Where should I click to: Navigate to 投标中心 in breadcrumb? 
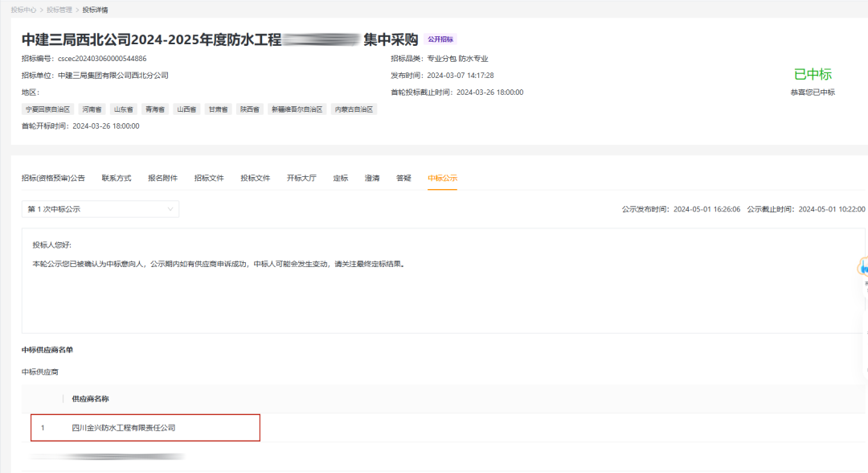(x=23, y=10)
